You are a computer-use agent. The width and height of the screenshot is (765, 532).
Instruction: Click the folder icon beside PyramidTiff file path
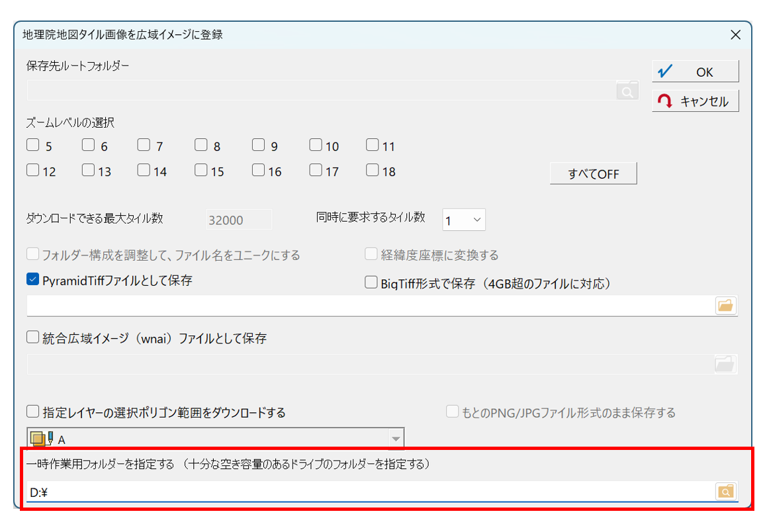click(x=726, y=305)
